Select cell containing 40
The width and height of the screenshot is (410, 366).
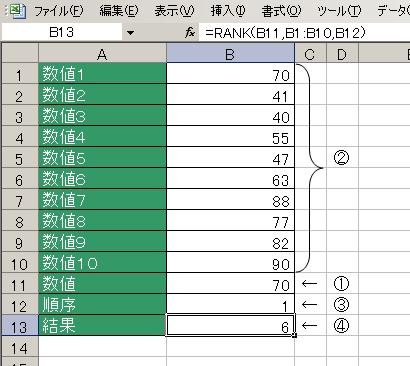(230, 116)
